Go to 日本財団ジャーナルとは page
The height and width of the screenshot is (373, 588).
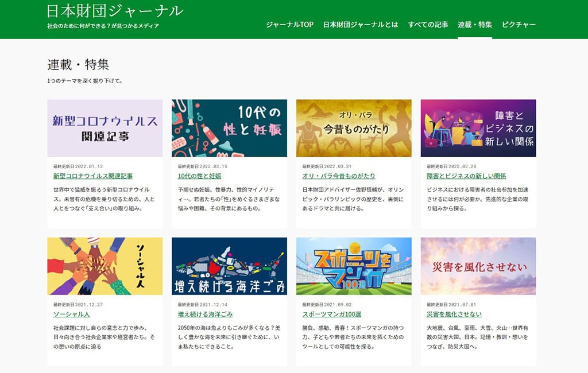pos(361,25)
